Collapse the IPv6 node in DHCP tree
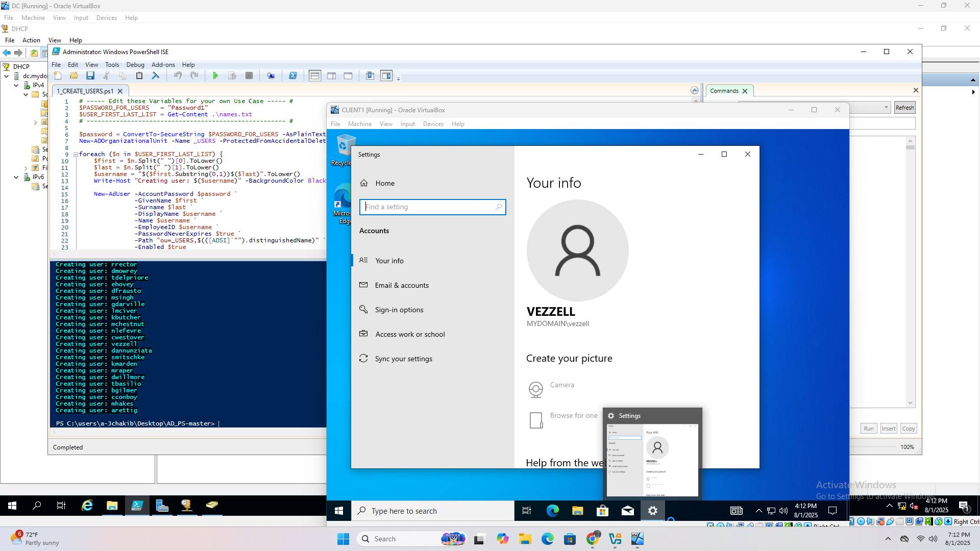The width and height of the screenshot is (980, 551). point(16,177)
